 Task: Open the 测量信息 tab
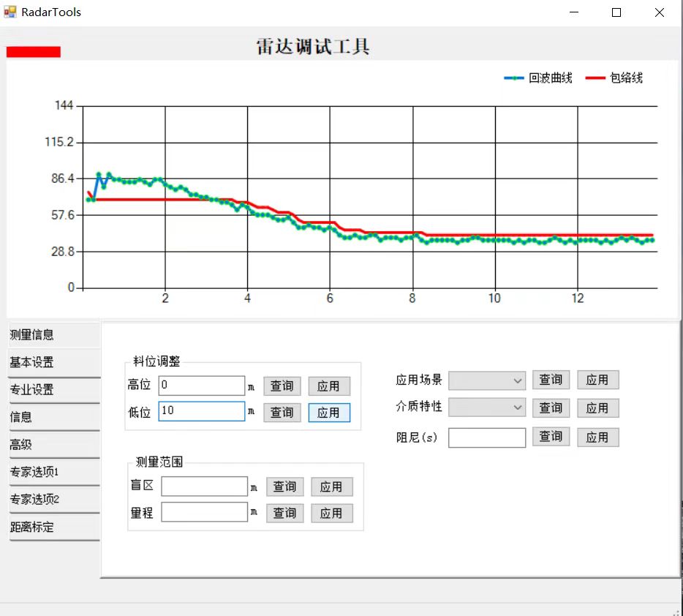54,335
